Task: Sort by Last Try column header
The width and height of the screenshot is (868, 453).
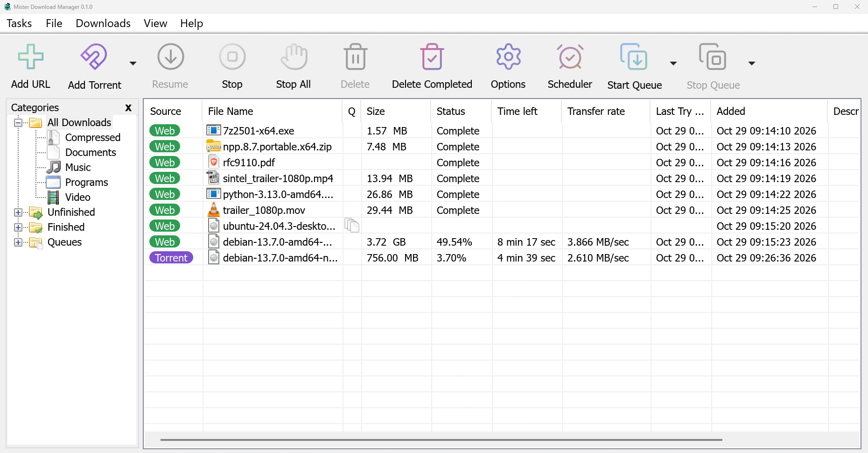Action: pos(681,111)
